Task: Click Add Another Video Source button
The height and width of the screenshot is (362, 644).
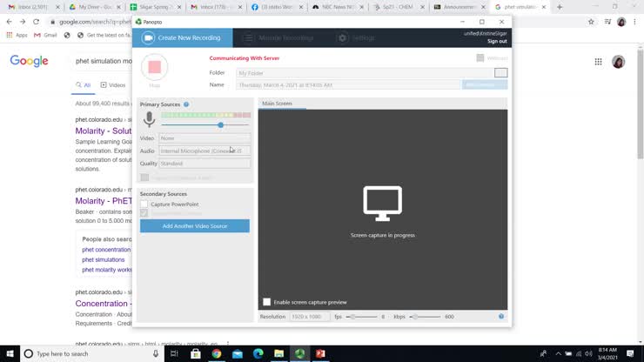Action: pos(194,226)
